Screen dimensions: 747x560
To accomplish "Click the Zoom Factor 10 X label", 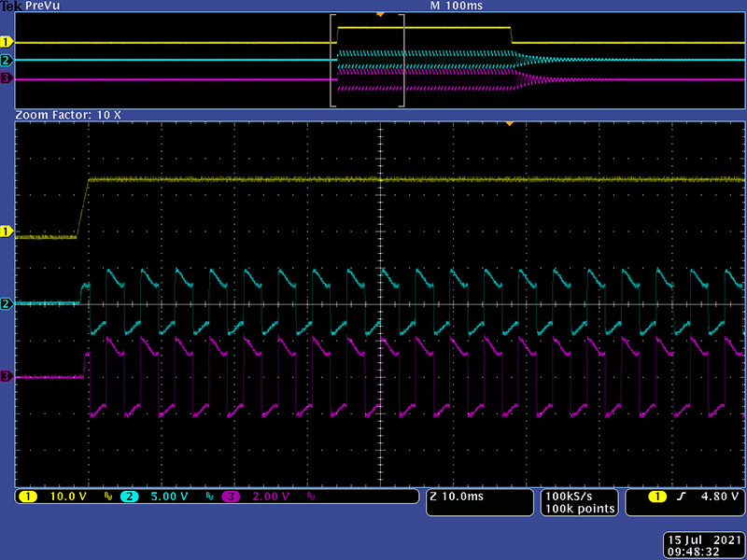I will pyautogui.click(x=68, y=114).
